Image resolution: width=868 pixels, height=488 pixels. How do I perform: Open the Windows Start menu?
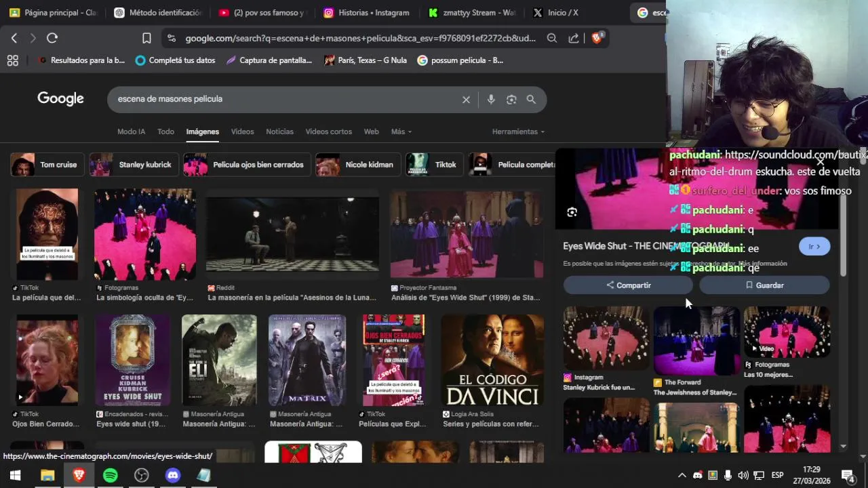click(x=15, y=475)
